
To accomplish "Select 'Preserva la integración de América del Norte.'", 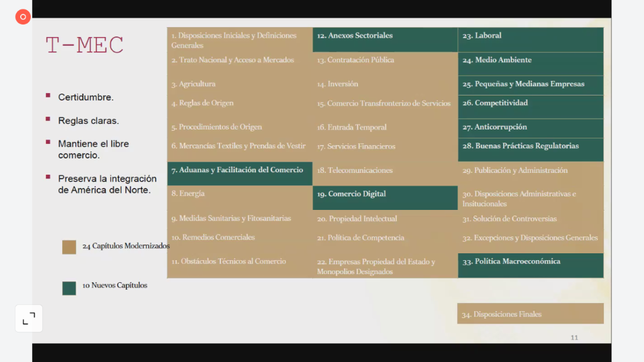I will [x=107, y=184].
